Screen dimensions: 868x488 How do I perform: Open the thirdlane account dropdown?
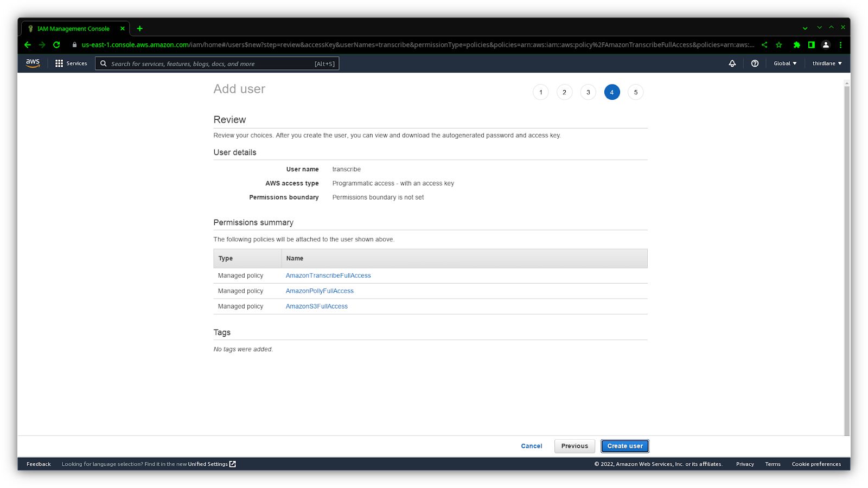tap(827, 63)
